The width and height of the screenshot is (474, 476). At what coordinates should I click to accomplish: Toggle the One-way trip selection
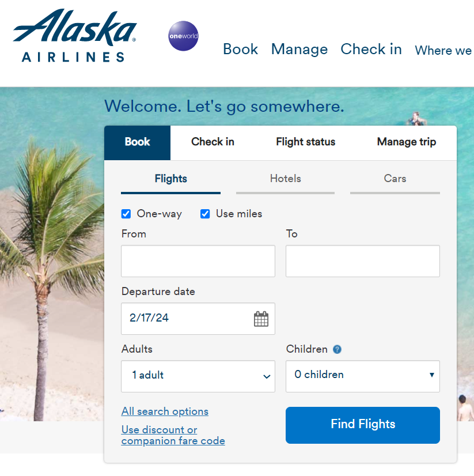point(126,214)
